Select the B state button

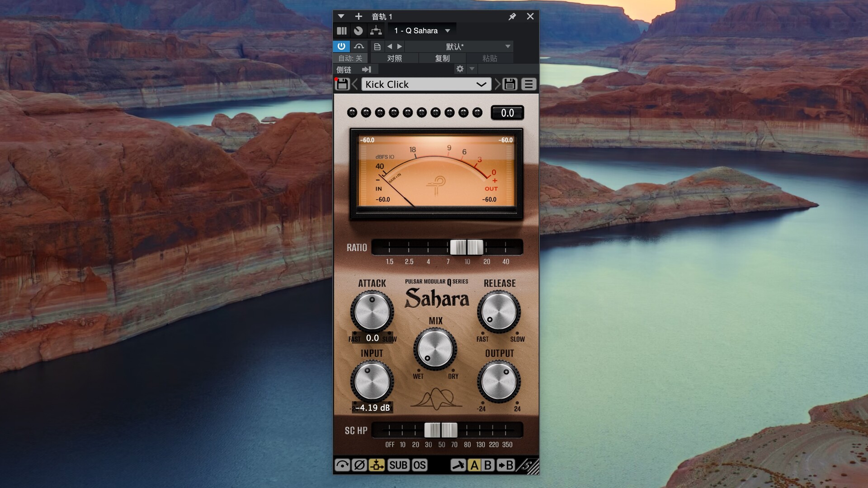(x=488, y=465)
